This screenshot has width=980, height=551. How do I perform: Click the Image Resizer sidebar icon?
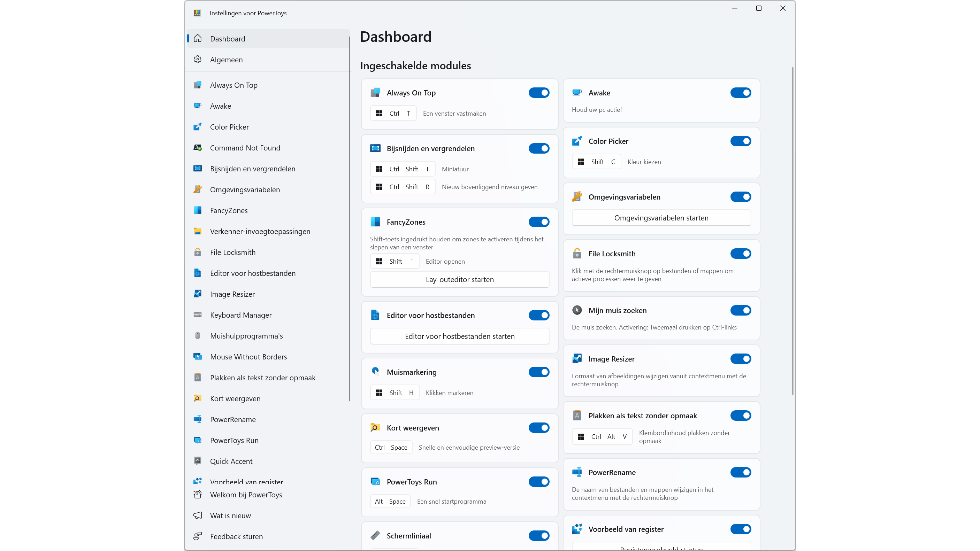click(198, 294)
